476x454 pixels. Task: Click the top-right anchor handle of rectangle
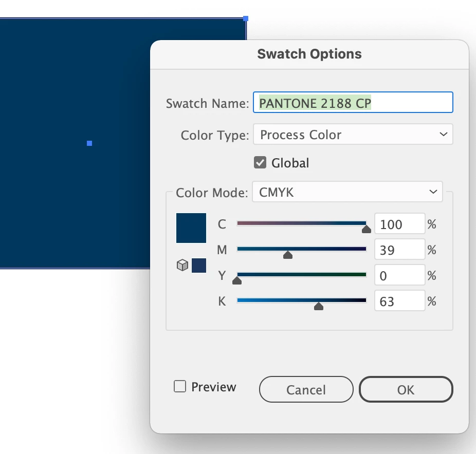pyautogui.click(x=246, y=18)
